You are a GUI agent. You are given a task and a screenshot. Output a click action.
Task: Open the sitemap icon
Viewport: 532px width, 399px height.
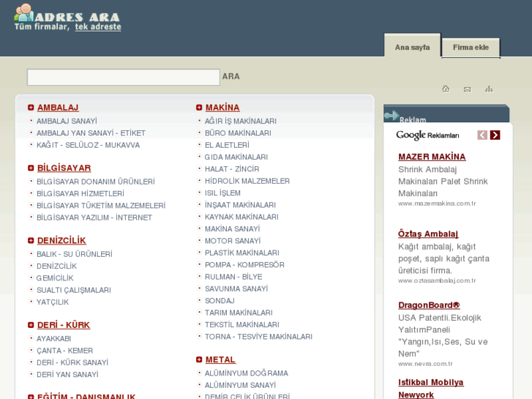click(489, 89)
